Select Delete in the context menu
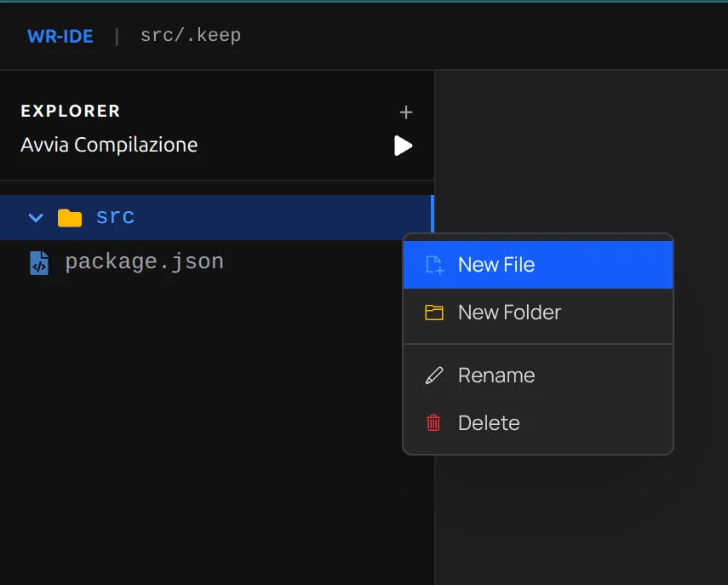The width and height of the screenshot is (728, 585). (x=488, y=423)
